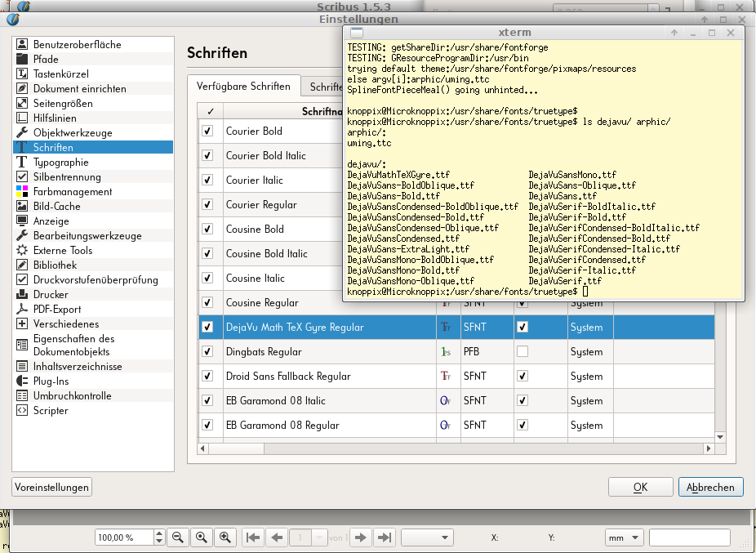The image size is (756, 553).
Task: Uncheck Courier Bold font checkbox
Action: point(207,131)
